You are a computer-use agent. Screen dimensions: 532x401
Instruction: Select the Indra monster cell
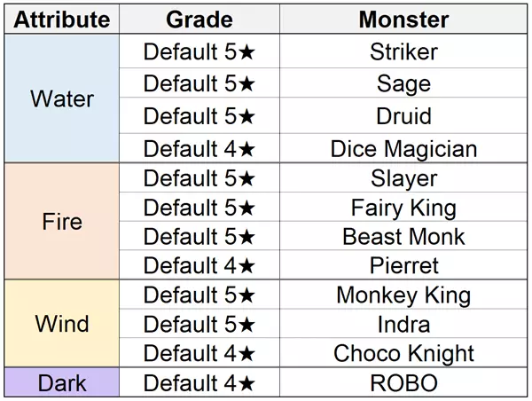403,324
